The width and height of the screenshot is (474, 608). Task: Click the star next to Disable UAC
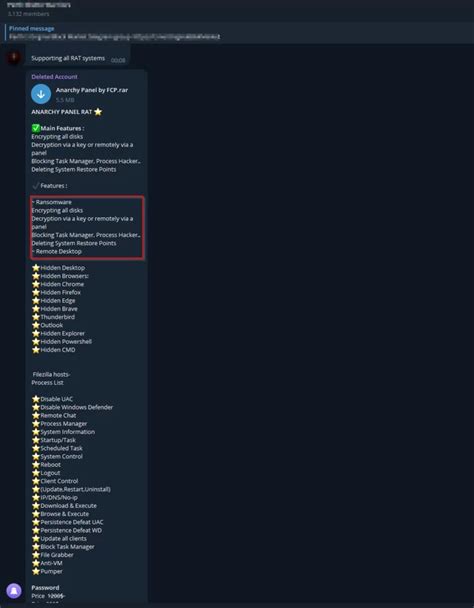point(36,399)
